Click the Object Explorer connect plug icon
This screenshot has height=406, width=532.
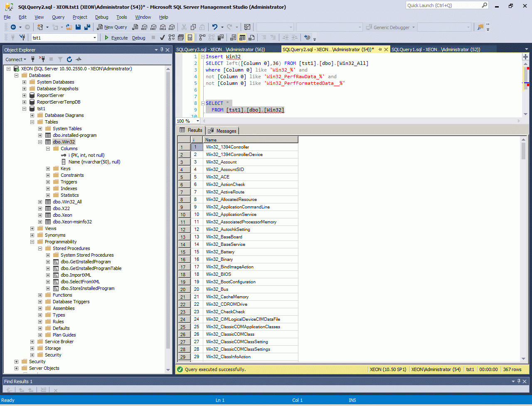click(33, 59)
